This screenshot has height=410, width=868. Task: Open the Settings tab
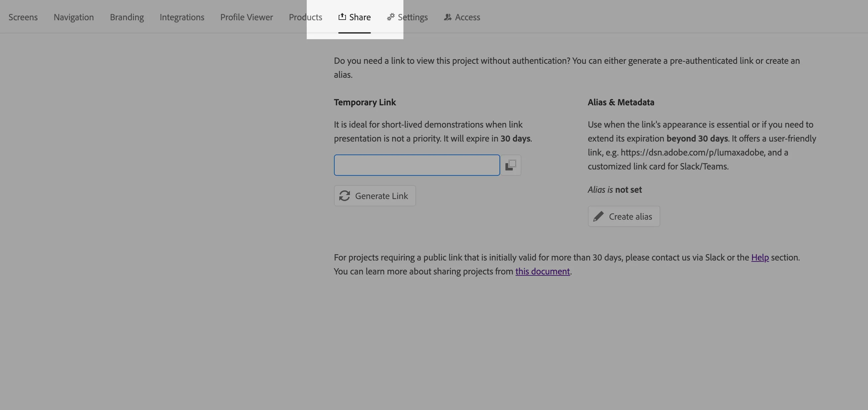click(x=407, y=17)
